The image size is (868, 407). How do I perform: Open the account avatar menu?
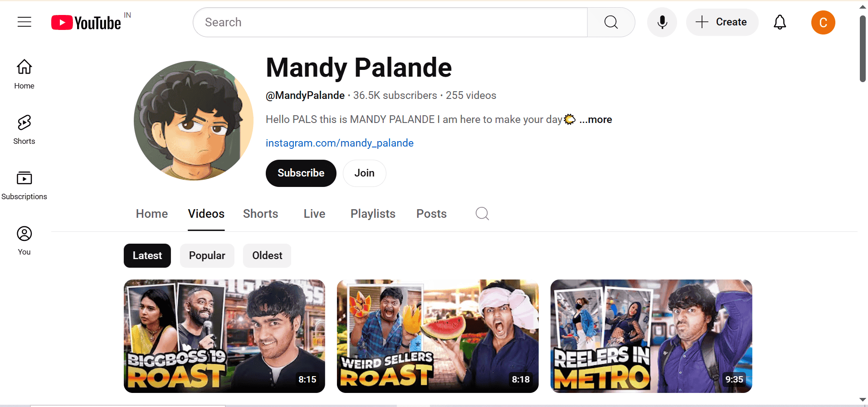coord(823,22)
